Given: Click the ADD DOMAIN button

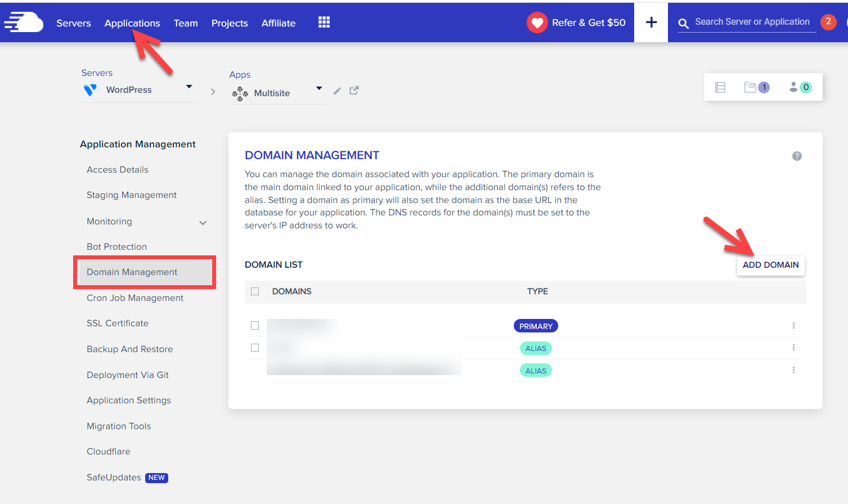Looking at the screenshot, I should click(771, 265).
